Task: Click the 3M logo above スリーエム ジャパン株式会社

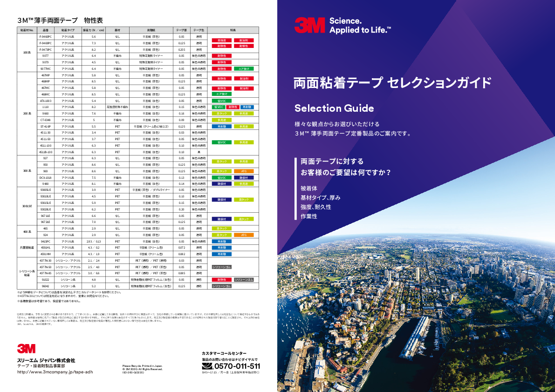Action: tap(26, 349)
